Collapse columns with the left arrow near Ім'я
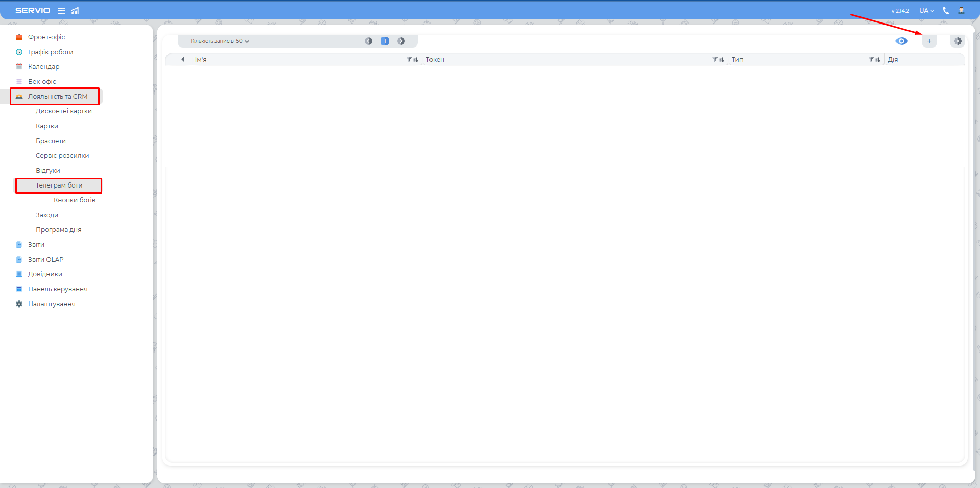Image resolution: width=980 pixels, height=488 pixels. click(x=183, y=60)
